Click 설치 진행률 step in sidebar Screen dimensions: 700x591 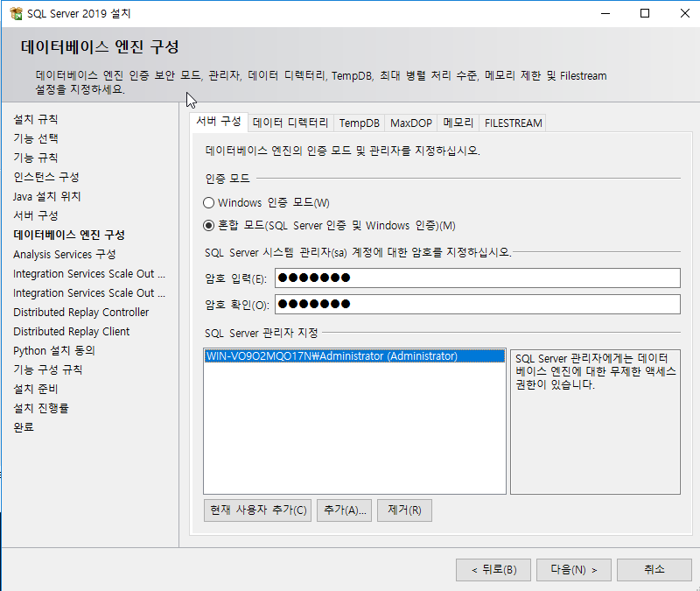tap(41, 408)
